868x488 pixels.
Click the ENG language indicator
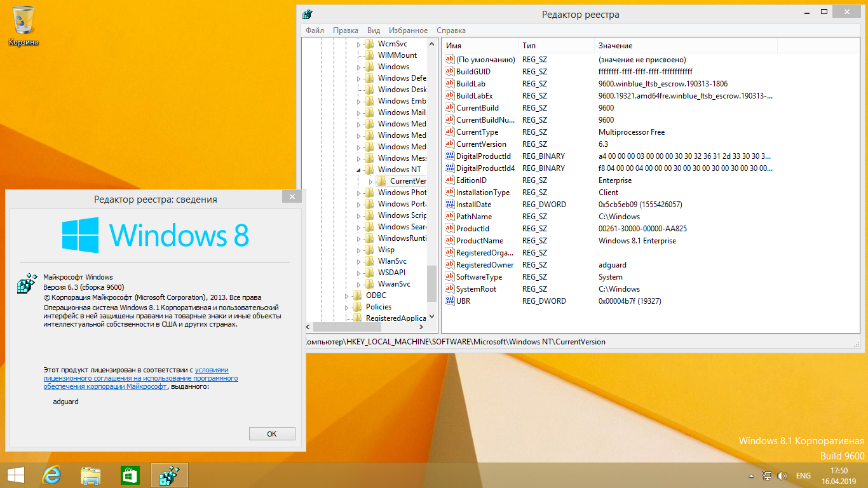tap(803, 476)
